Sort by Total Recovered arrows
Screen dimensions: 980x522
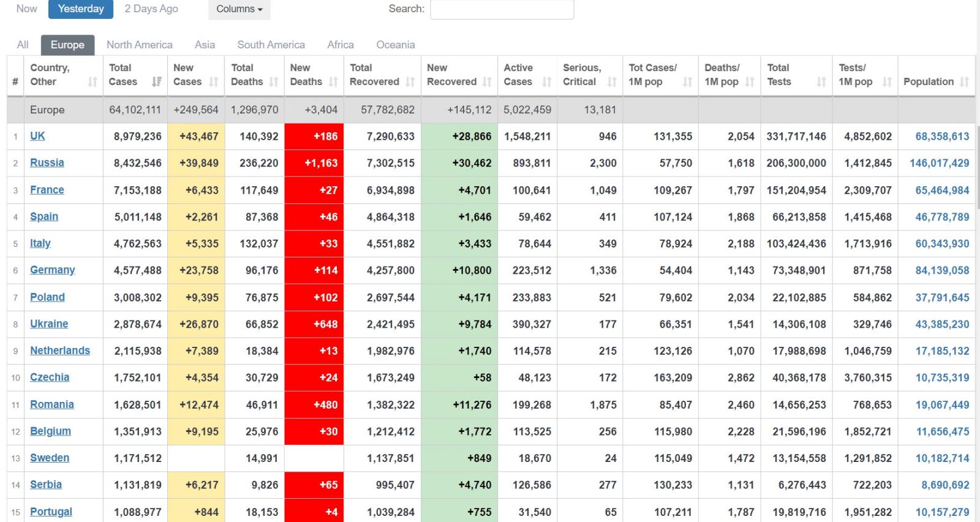click(x=410, y=82)
